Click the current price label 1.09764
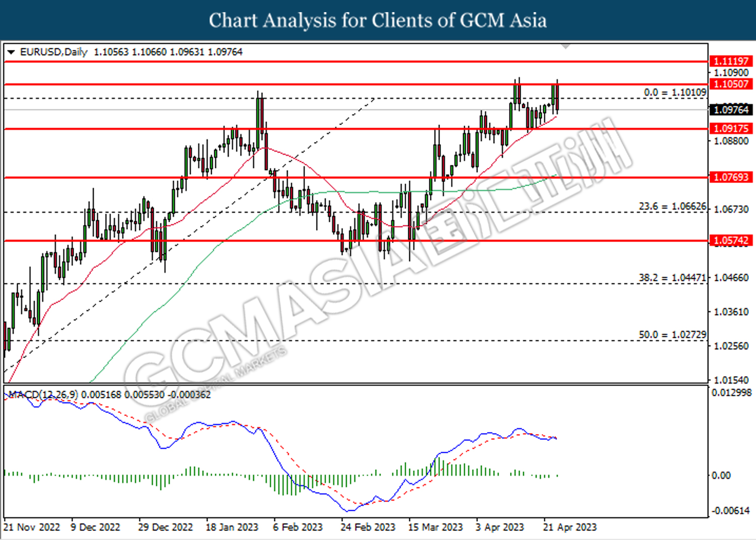Viewport: 756px width, 540px height. pyautogui.click(x=731, y=109)
